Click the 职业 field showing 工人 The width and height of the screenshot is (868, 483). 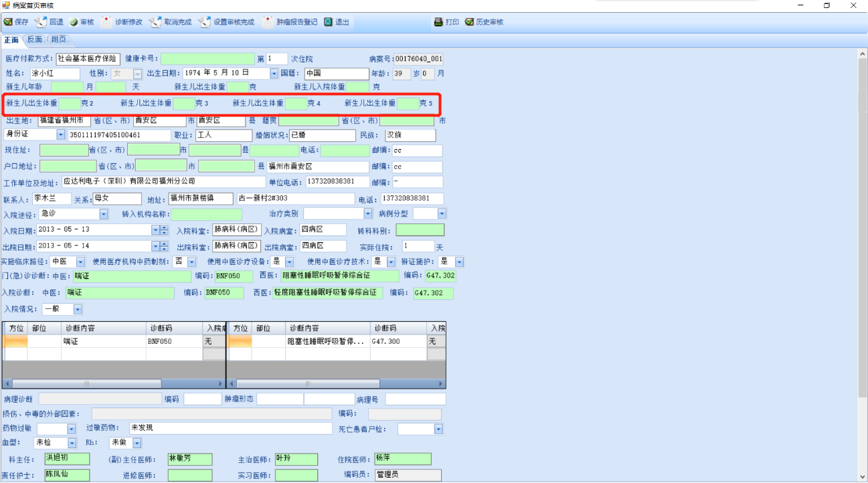[224, 135]
